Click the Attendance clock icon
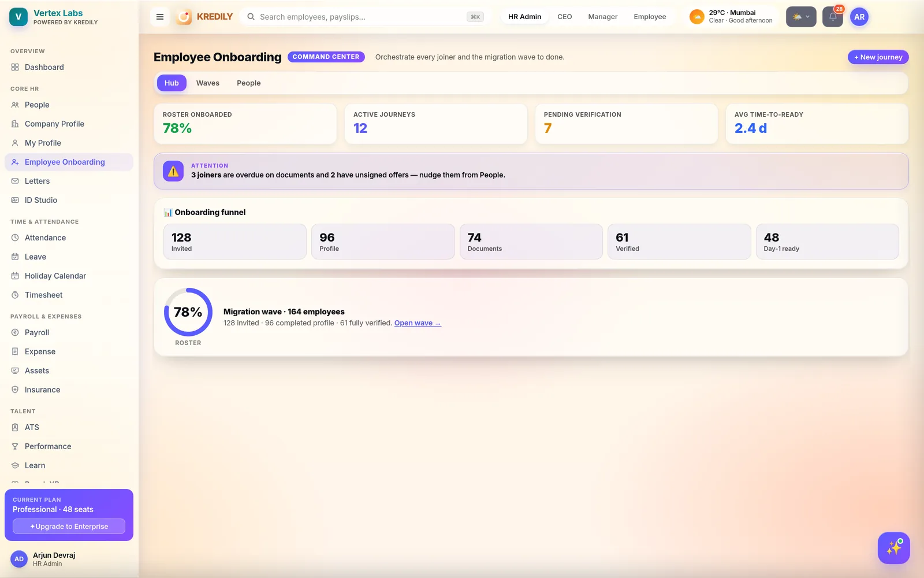Viewport: 924px width, 578px height. (15, 238)
